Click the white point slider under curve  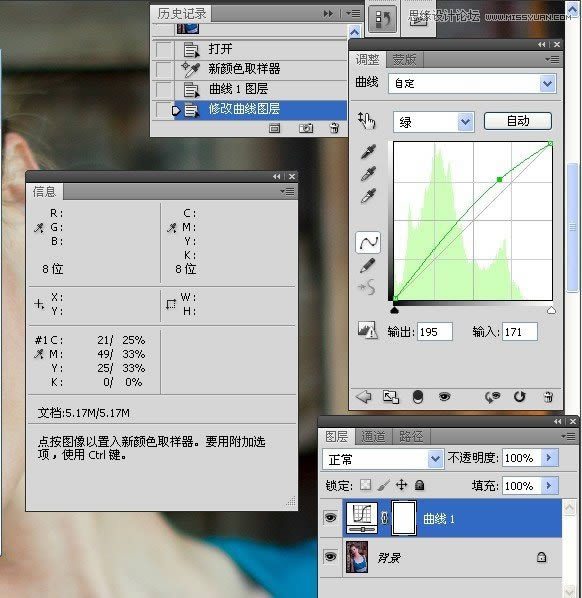551,310
